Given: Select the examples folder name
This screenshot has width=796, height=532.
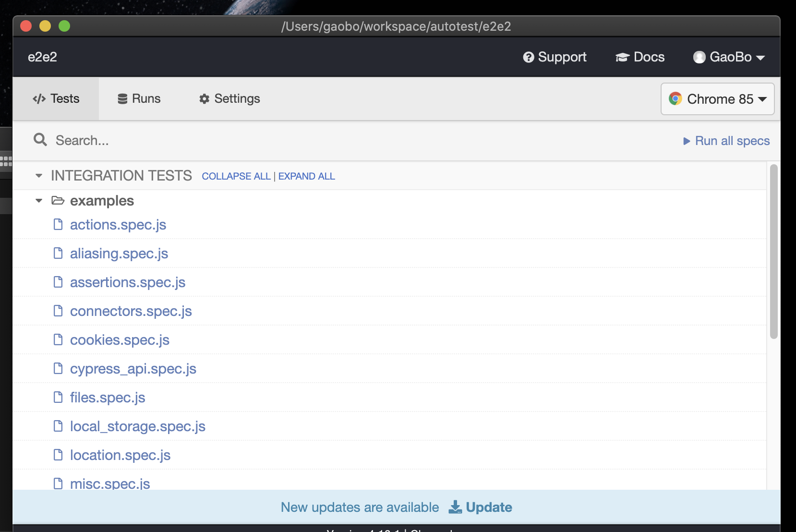Looking at the screenshot, I should (102, 201).
